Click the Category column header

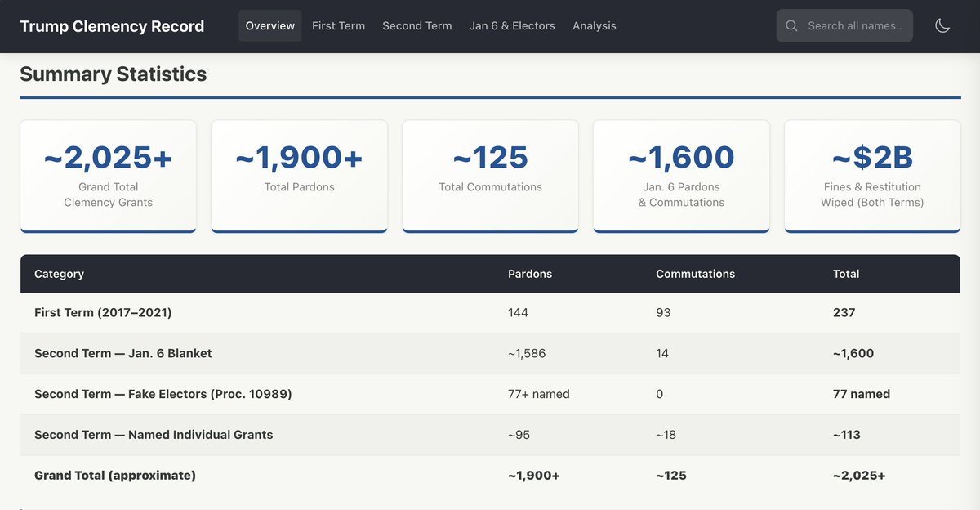pyautogui.click(x=59, y=274)
